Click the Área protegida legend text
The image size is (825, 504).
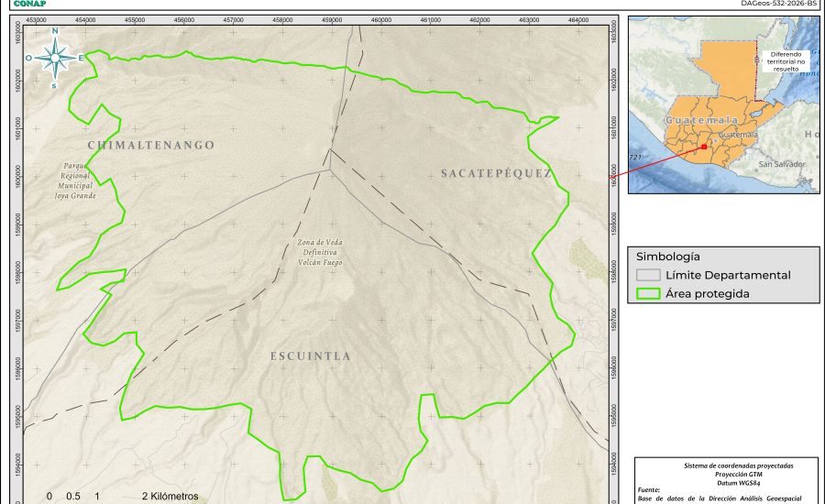pyautogui.click(x=708, y=294)
